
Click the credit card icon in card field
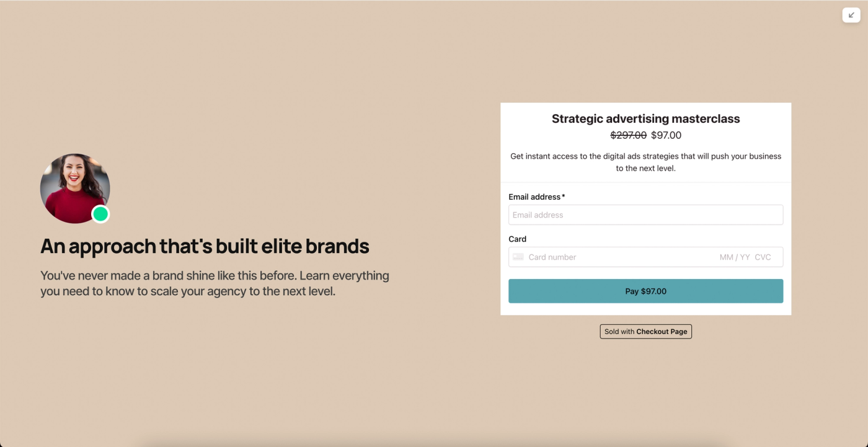click(x=517, y=257)
